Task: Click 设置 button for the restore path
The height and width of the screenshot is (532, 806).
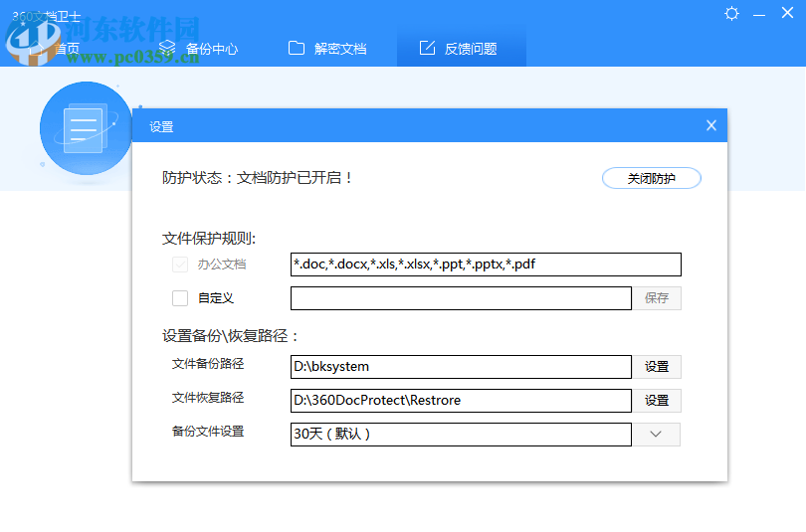Action: [x=657, y=401]
